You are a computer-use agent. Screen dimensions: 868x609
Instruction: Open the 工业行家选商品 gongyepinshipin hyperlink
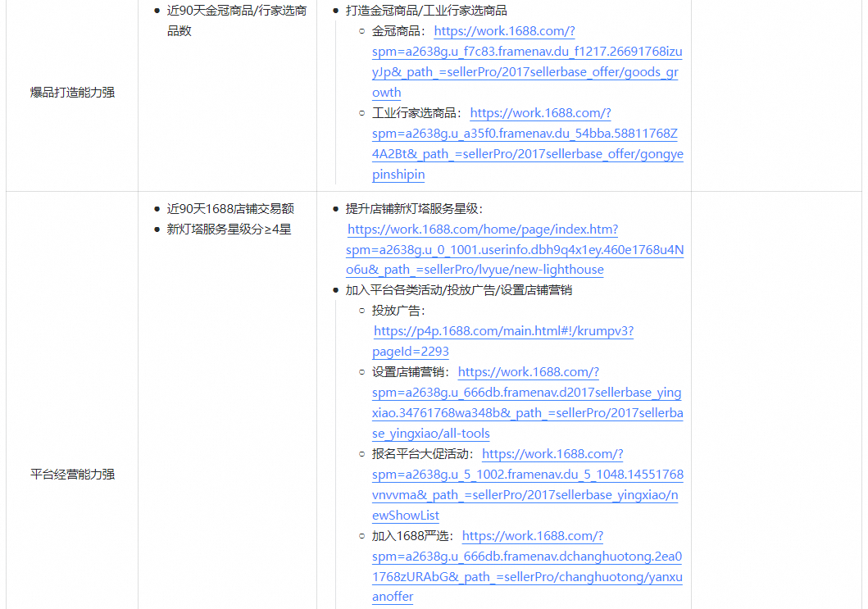[x=526, y=134]
